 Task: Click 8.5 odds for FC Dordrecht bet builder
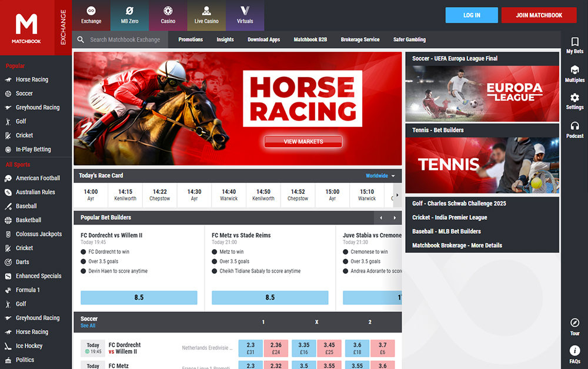click(139, 297)
